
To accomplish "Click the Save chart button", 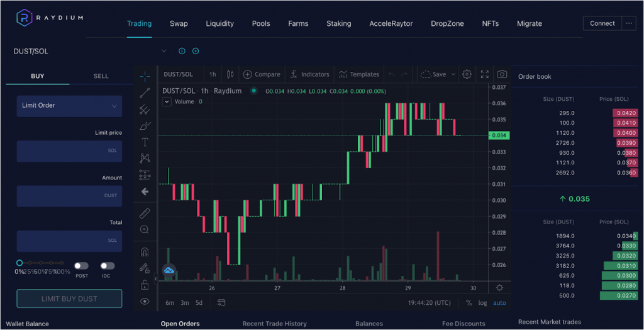I will (434, 74).
